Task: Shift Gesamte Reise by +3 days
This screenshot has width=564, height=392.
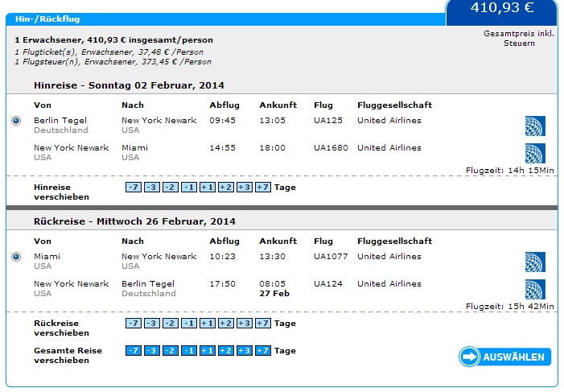Action: 245,351
